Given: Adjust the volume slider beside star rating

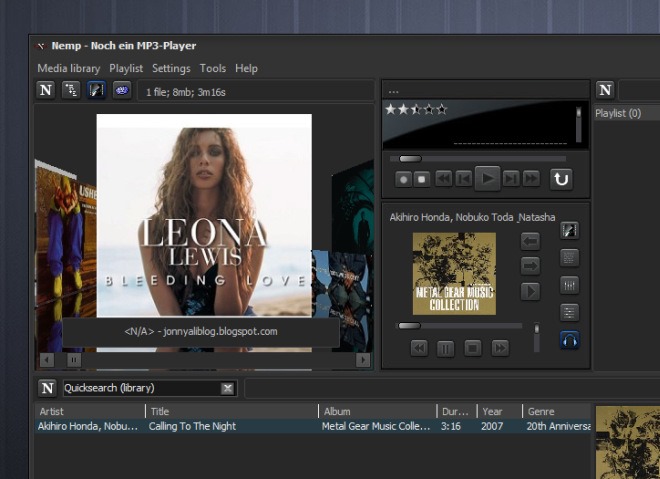Looking at the screenshot, I should click(578, 125).
